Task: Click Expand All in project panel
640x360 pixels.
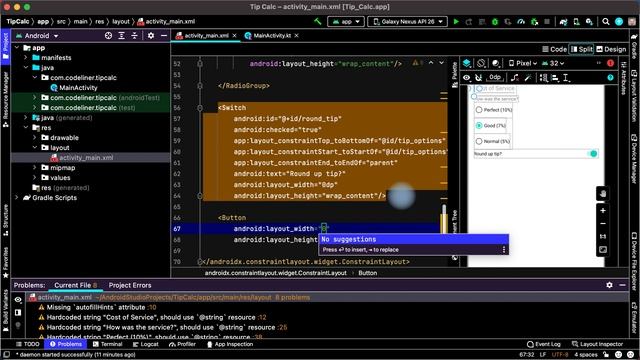Action: pos(121,36)
